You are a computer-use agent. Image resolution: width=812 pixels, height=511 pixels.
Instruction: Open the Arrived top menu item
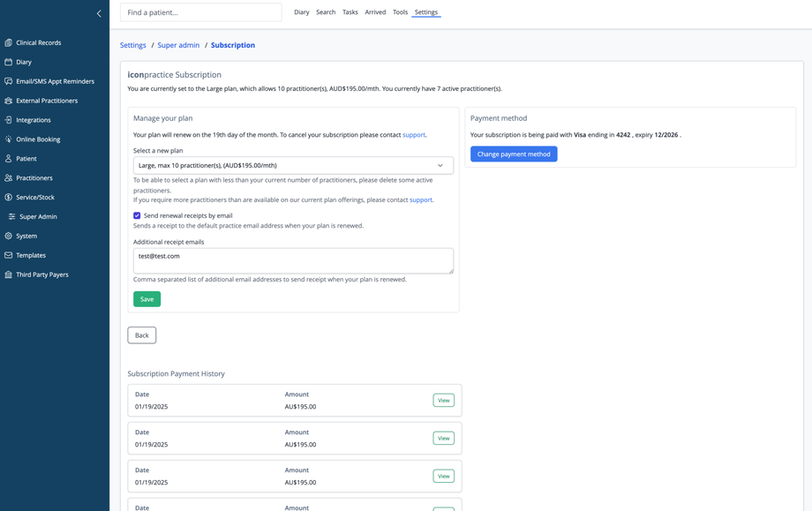[x=375, y=12]
